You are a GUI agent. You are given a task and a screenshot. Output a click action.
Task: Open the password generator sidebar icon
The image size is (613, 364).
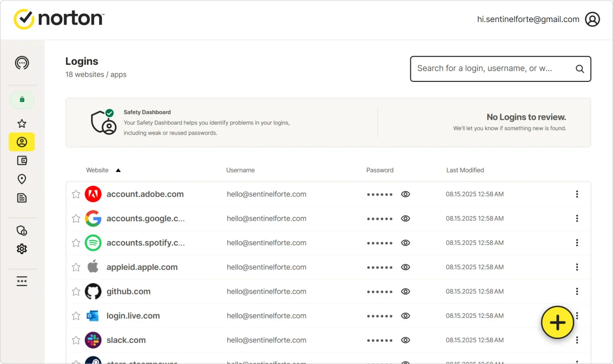point(22,281)
